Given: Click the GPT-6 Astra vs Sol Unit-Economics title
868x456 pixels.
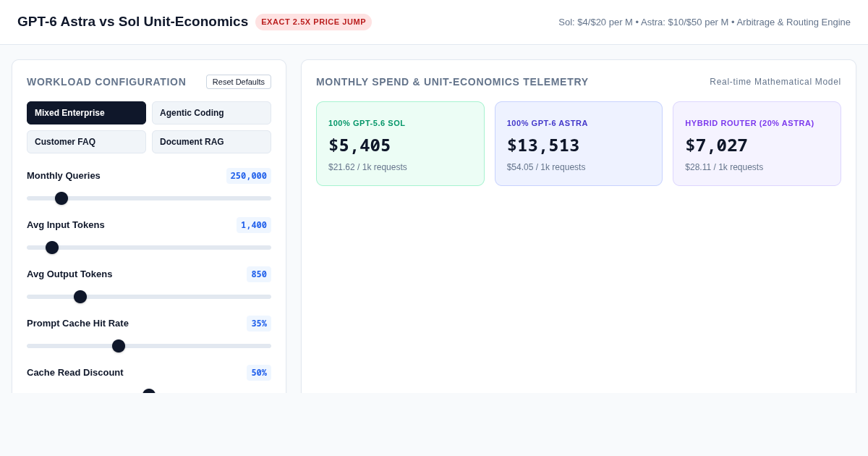Looking at the screenshot, I should click(x=132, y=22).
